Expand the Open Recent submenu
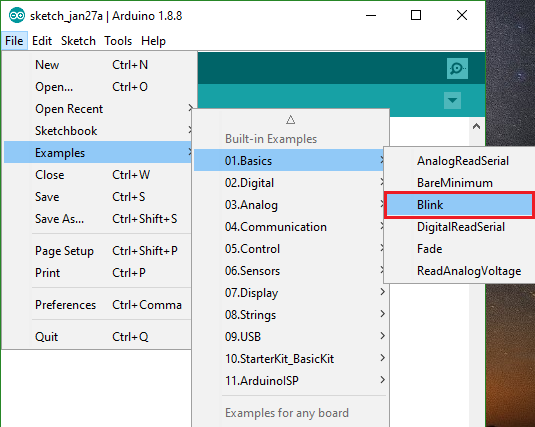 click(x=98, y=109)
